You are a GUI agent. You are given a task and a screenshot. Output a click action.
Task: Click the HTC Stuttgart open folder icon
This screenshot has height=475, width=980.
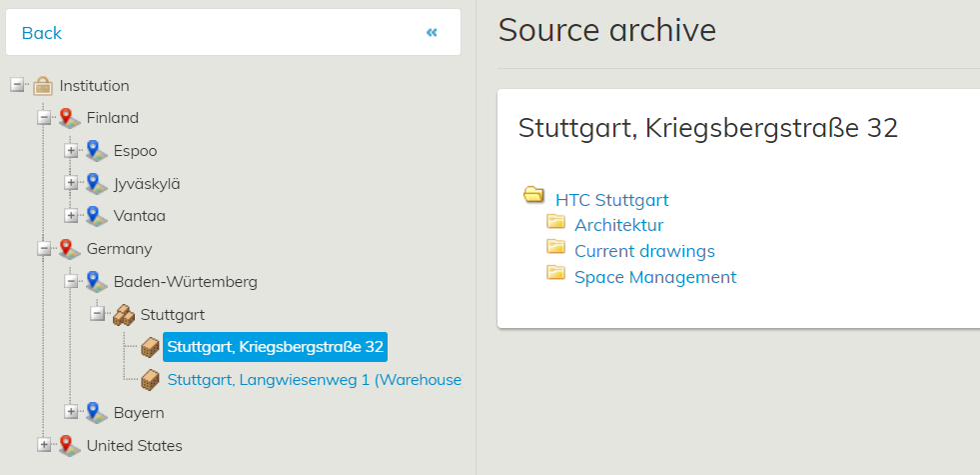[x=533, y=195]
